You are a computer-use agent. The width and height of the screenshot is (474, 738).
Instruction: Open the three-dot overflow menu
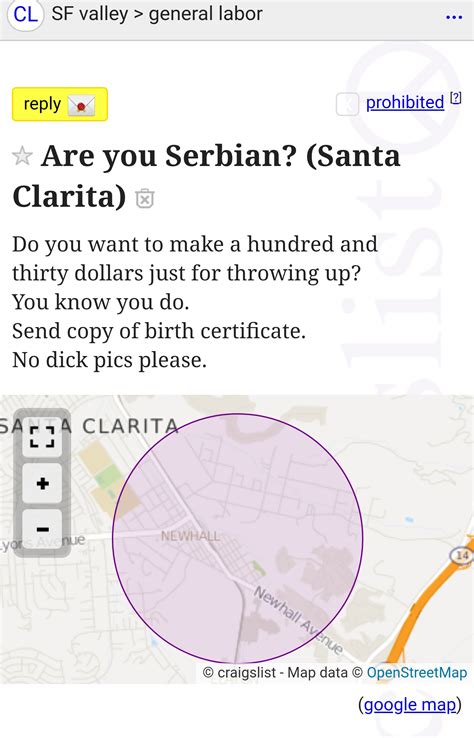coord(454,17)
